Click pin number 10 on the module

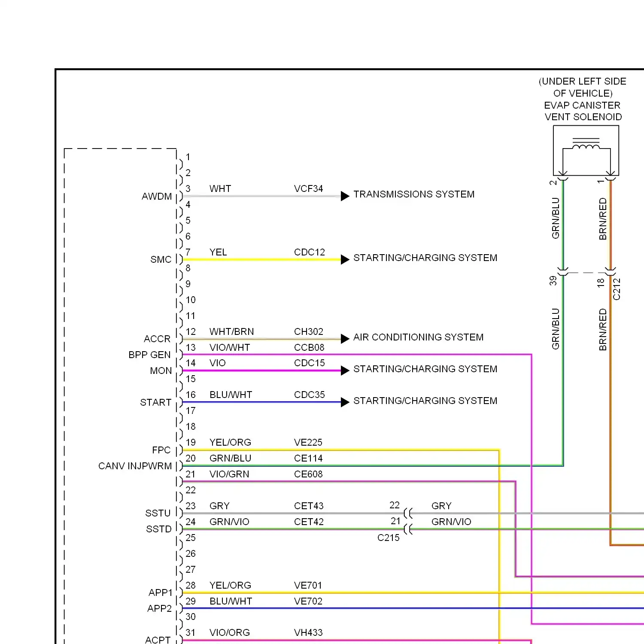[191, 300]
